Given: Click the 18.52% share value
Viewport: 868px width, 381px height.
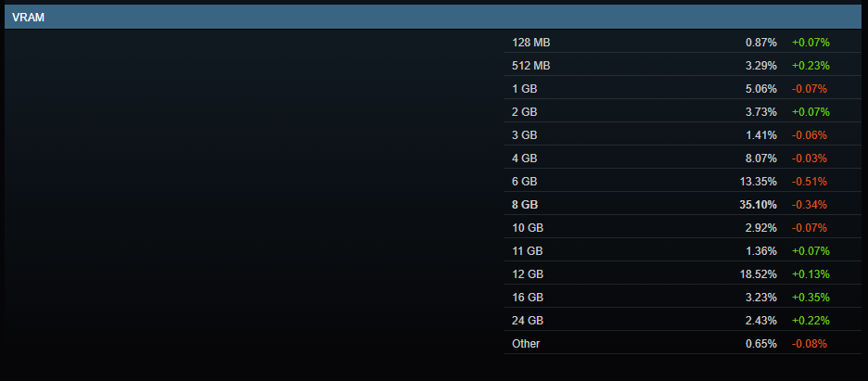Looking at the screenshot, I should [x=758, y=274].
